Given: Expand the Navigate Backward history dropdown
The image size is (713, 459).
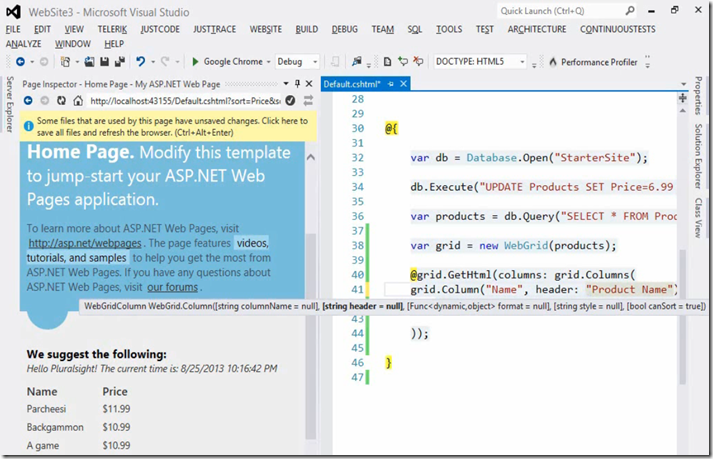Looking at the screenshot, I should [32, 62].
